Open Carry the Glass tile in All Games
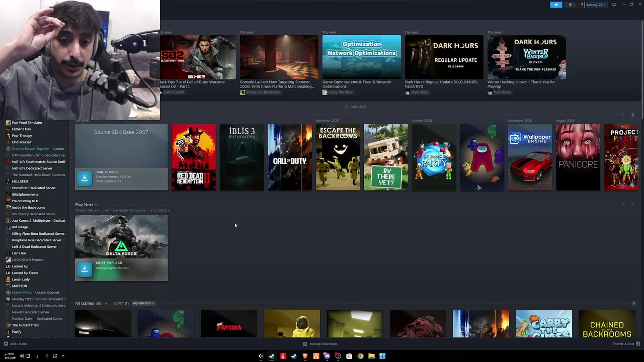Image resolution: width=644 pixels, height=362 pixels. coord(544,324)
